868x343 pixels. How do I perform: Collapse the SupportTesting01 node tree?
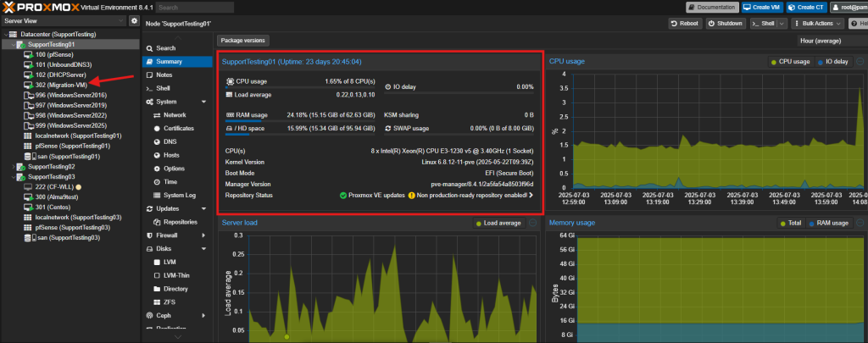14,44
